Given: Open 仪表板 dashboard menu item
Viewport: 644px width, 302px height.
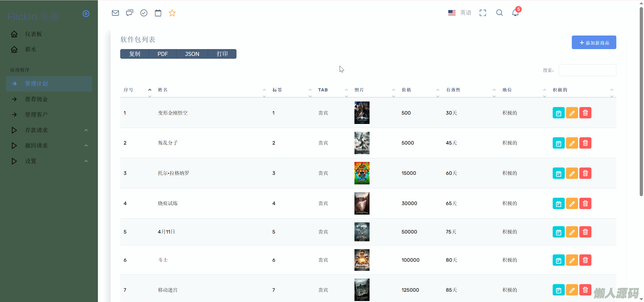Looking at the screenshot, I should coord(33,34).
